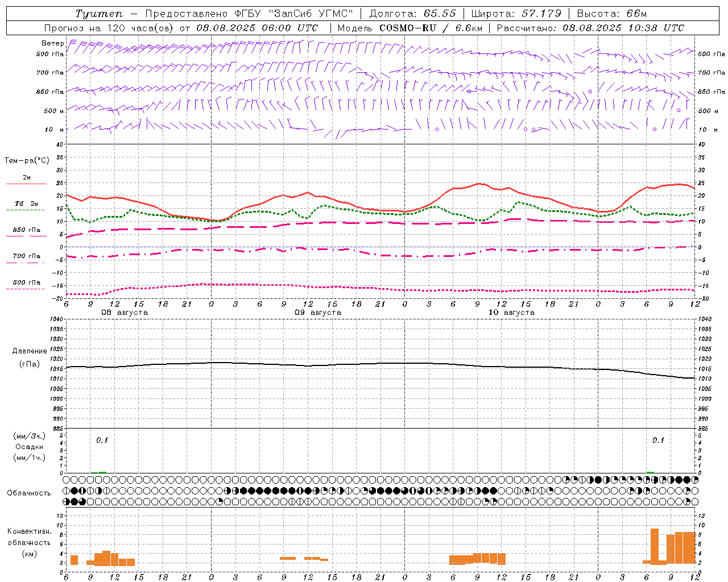The width and height of the screenshot is (728, 582).
Task: Click the "0.1" precipitation value above 08 августа
Action: pos(102,440)
